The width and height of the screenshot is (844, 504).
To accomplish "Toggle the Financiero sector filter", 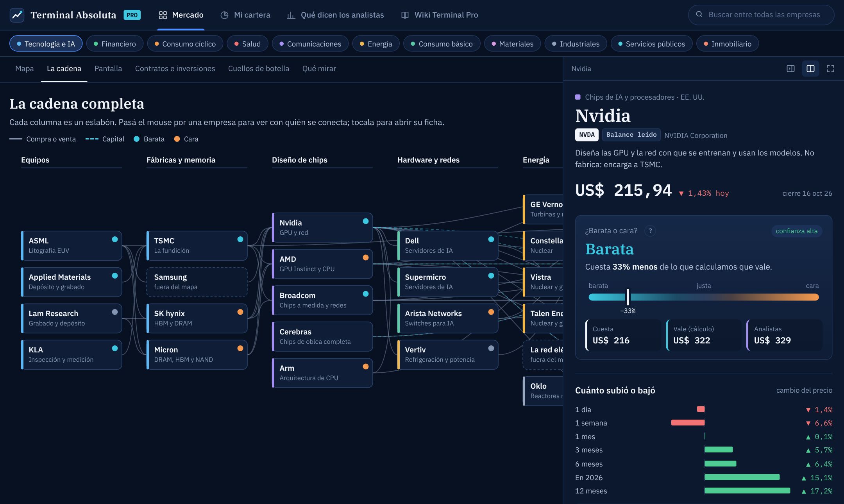I will [x=115, y=44].
